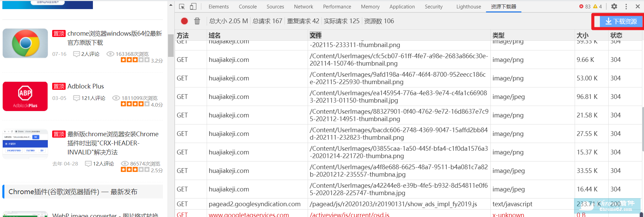Open the Security tab
Viewport: 644px width, 217px height.
pos(434,6)
